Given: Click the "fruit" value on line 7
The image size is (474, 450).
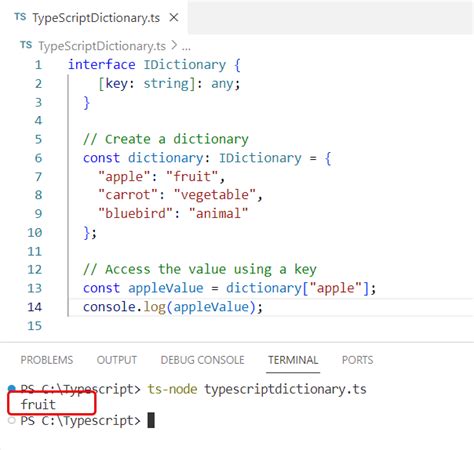Looking at the screenshot, I should tap(192, 176).
